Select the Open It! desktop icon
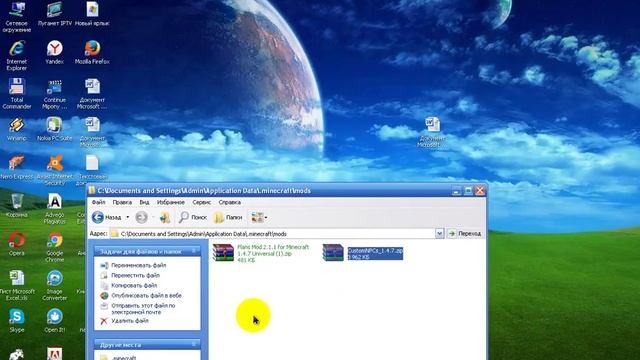 coord(54,320)
